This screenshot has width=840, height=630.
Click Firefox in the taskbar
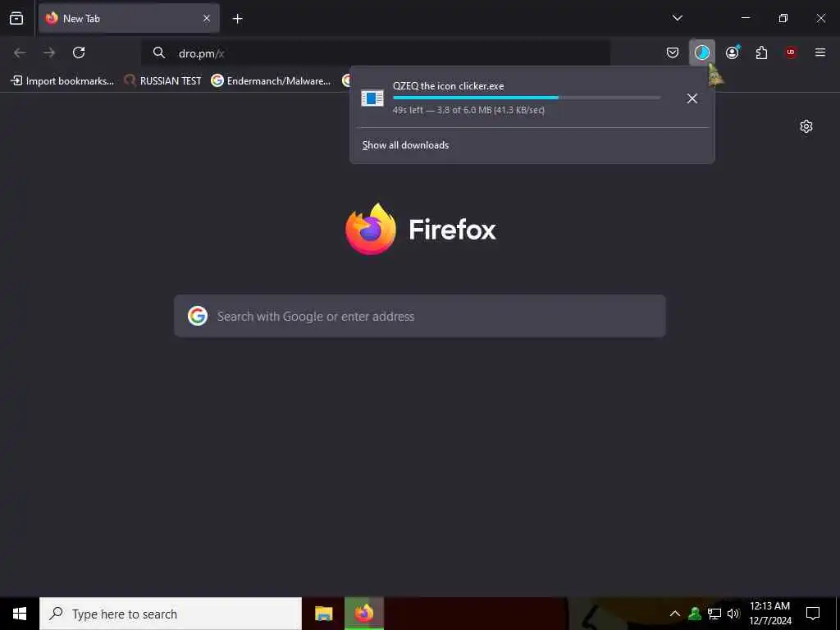364,614
